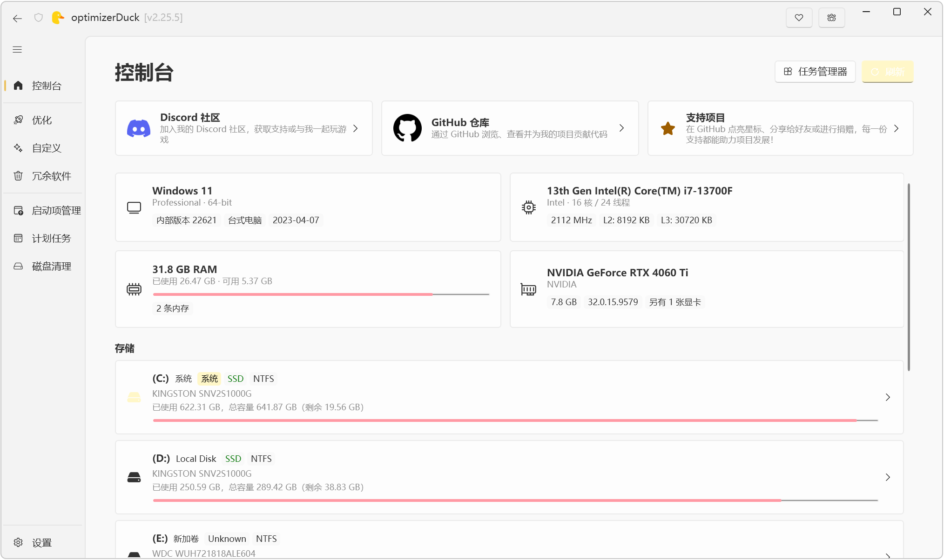Click the calendar icon for 计划任务
This screenshot has width=944, height=560.
coord(18,238)
